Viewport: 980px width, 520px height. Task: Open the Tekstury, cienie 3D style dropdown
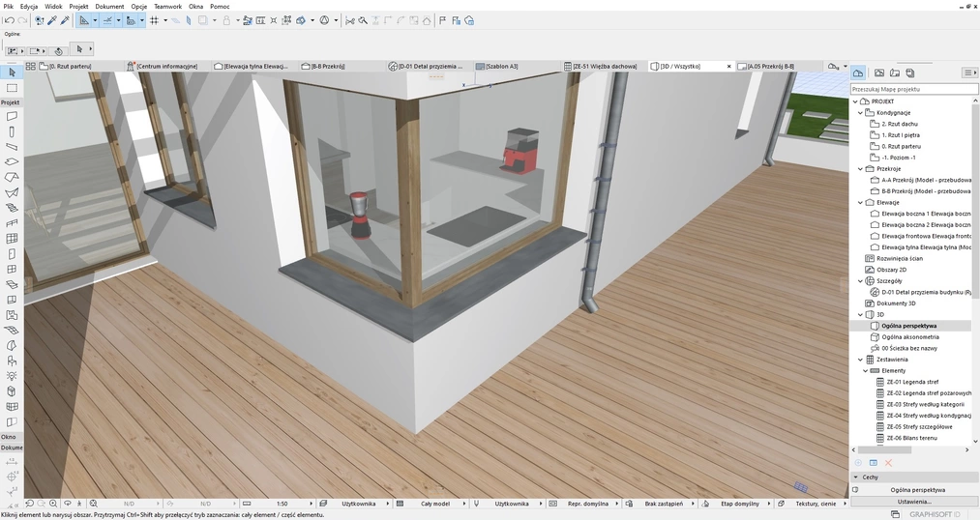(815, 504)
